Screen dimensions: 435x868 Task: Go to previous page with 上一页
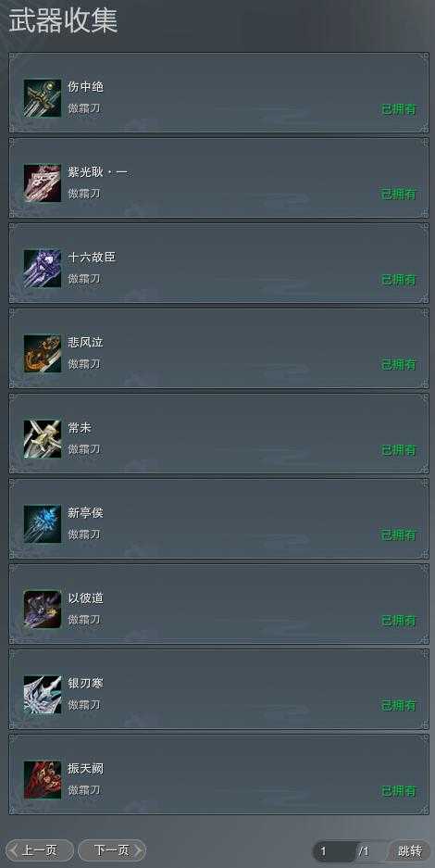tap(39, 850)
